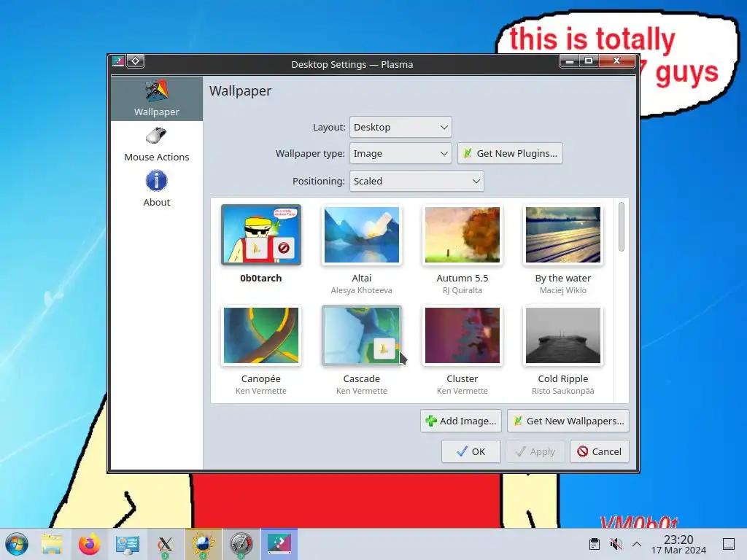Image resolution: width=747 pixels, height=560 pixels.
Task: Click the Plasma desktop settings taskbar entry
Action: pos(279,544)
